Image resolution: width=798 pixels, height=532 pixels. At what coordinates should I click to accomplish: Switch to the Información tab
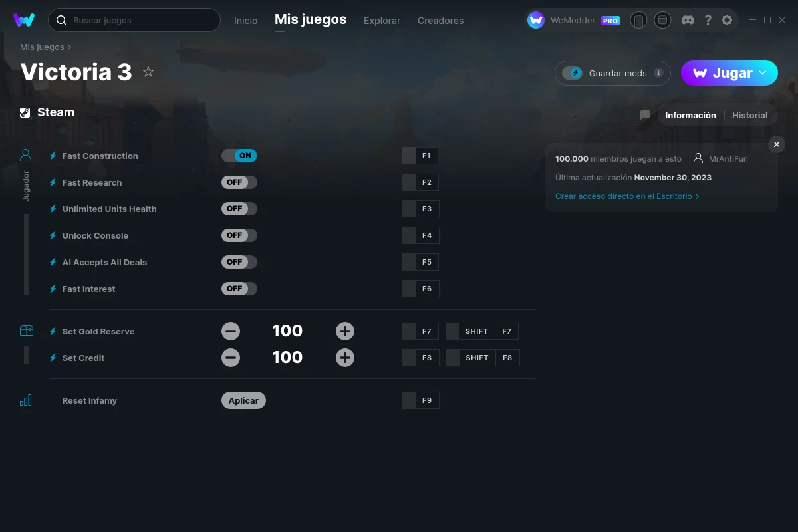pyautogui.click(x=690, y=115)
